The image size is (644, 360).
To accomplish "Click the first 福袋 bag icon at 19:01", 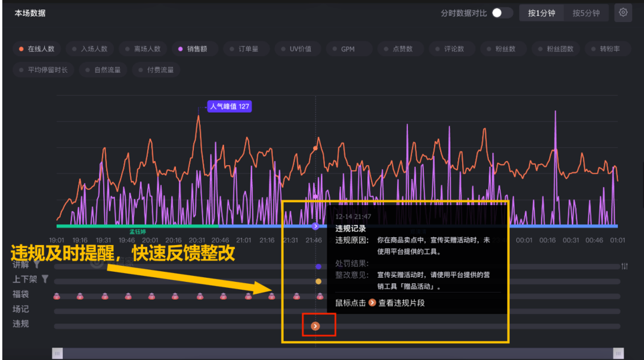I will coord(57,296).
